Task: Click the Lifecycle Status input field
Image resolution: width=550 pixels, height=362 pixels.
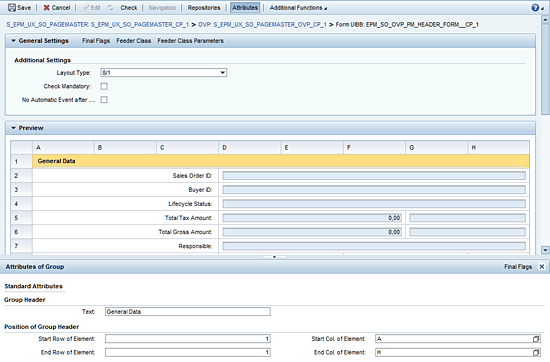Action: point(374,204)
